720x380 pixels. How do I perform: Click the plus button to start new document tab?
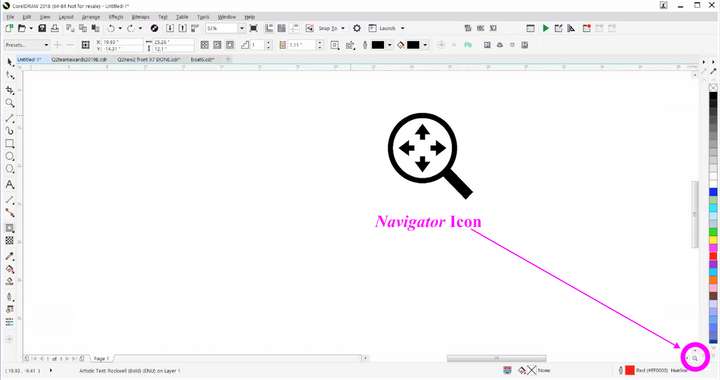[228, 60]
